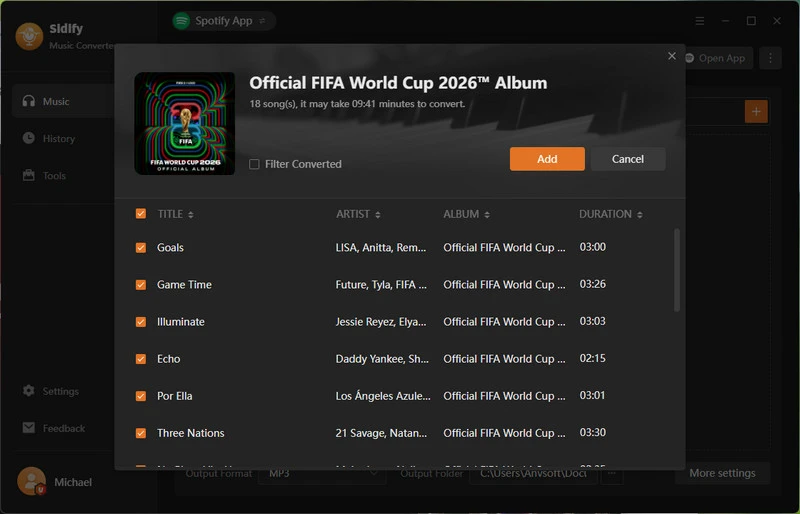
Task: Click the orange plus add icon
Action: pos(756,111)
